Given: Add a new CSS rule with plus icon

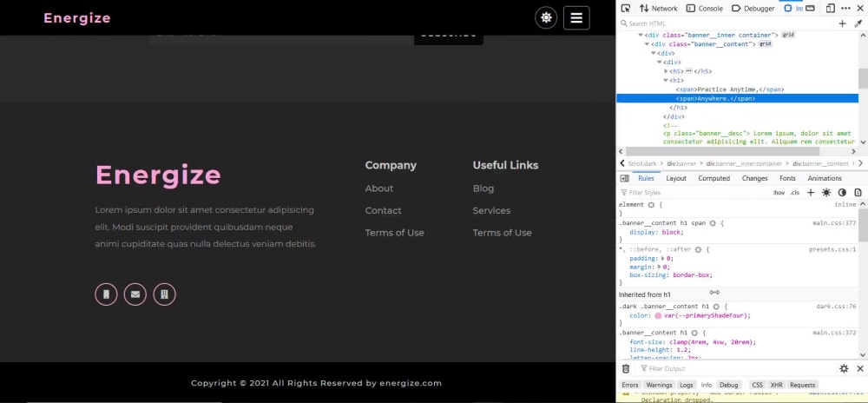Looking at the screenshot, I should click(x=811, y=193).
